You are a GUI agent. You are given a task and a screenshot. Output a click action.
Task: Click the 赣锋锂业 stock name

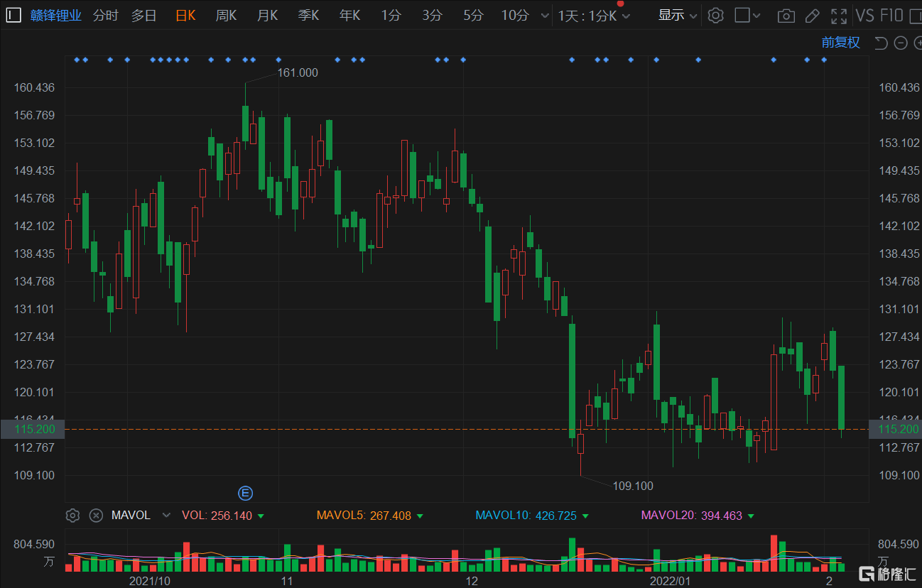coord(56,15)
